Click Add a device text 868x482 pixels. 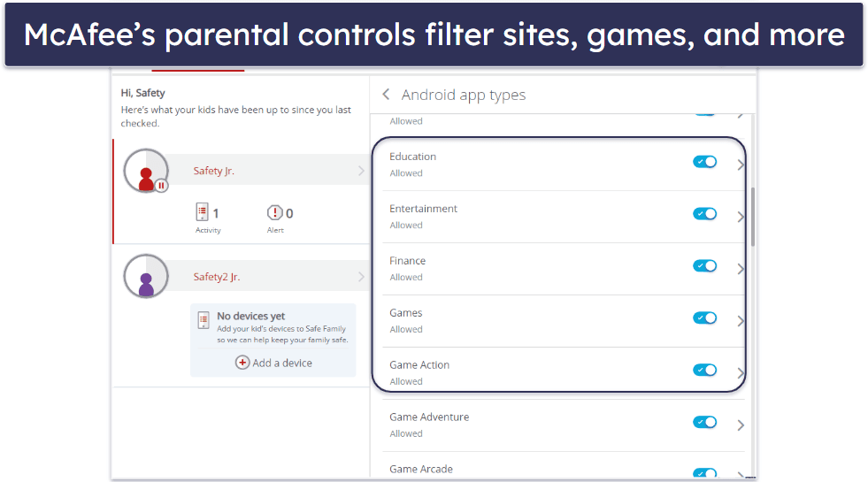(282, 363)
